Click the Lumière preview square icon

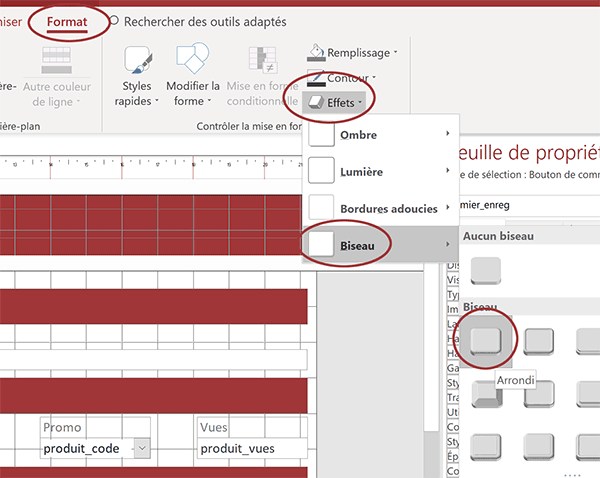coord(321,171)
